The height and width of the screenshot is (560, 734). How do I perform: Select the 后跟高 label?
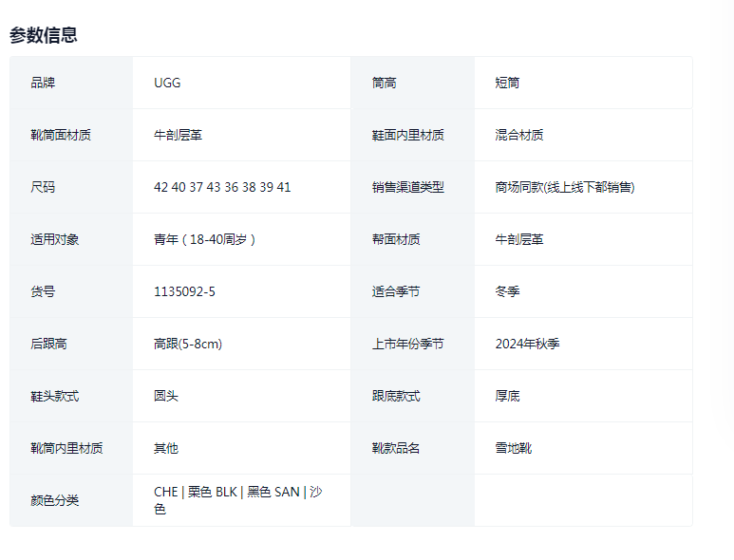coord(48,344)
